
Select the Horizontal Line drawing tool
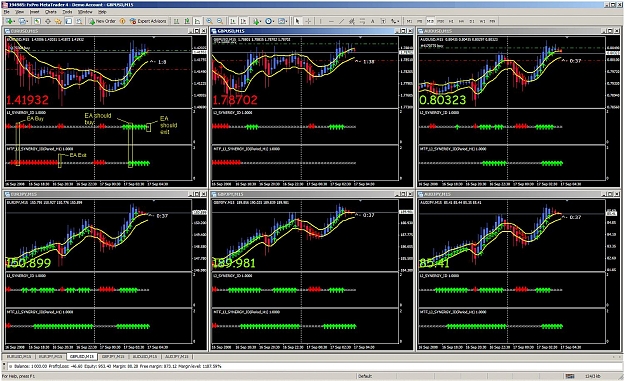331,21
